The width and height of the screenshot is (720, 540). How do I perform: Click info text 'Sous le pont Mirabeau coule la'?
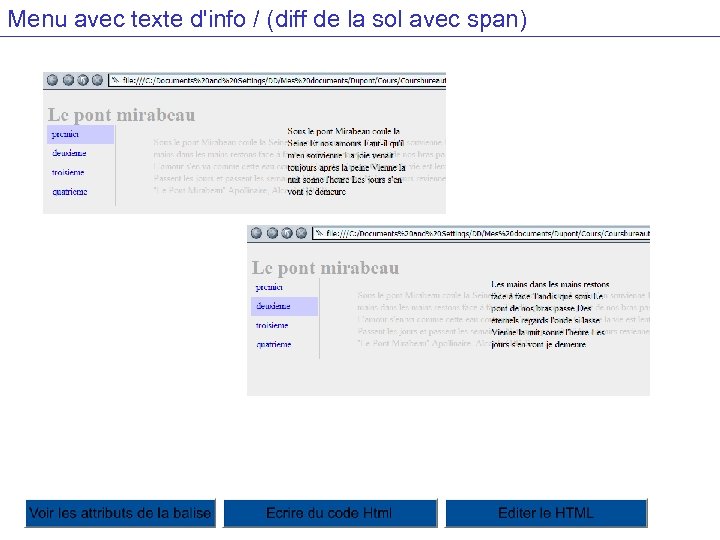pyautogui.click(x=343, y=131)
